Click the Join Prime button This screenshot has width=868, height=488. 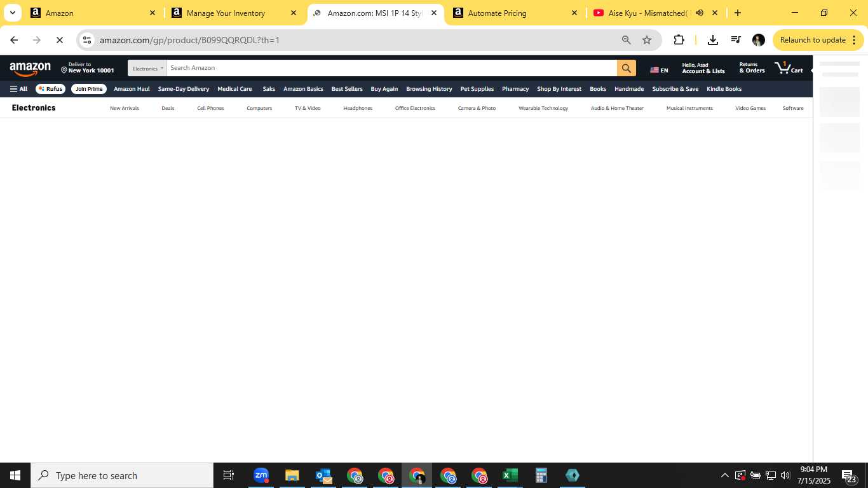(89, 89)
